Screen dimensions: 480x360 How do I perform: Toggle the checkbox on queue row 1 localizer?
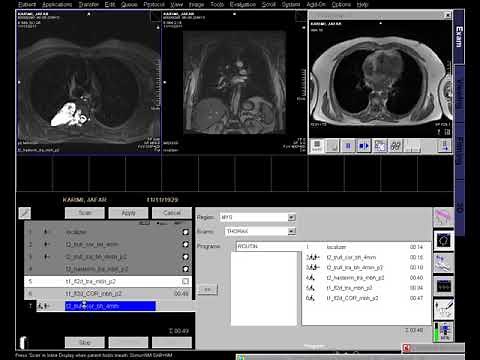tap(186, 232)
